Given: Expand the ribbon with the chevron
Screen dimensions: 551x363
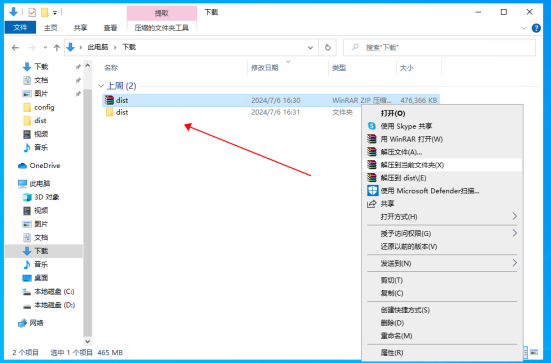Looking at the screenshot, I should tap(524, 28).
